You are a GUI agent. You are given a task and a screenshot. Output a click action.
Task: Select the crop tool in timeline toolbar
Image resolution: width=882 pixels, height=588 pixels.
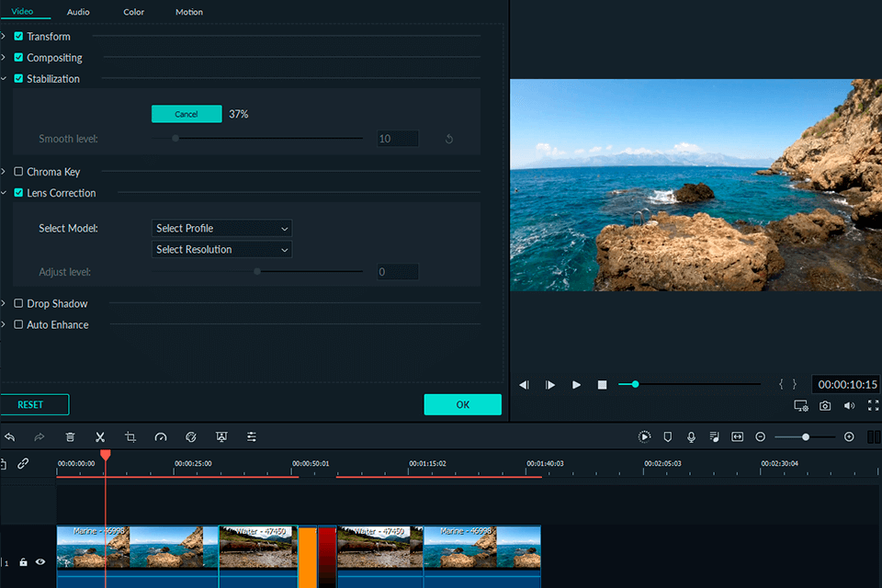coord(130,437)
